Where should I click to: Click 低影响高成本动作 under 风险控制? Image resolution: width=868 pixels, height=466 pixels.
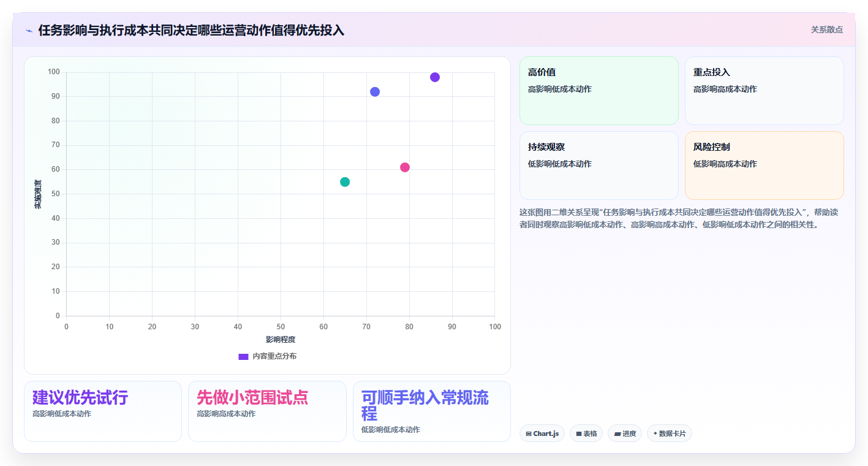click(x=725, y=164)
